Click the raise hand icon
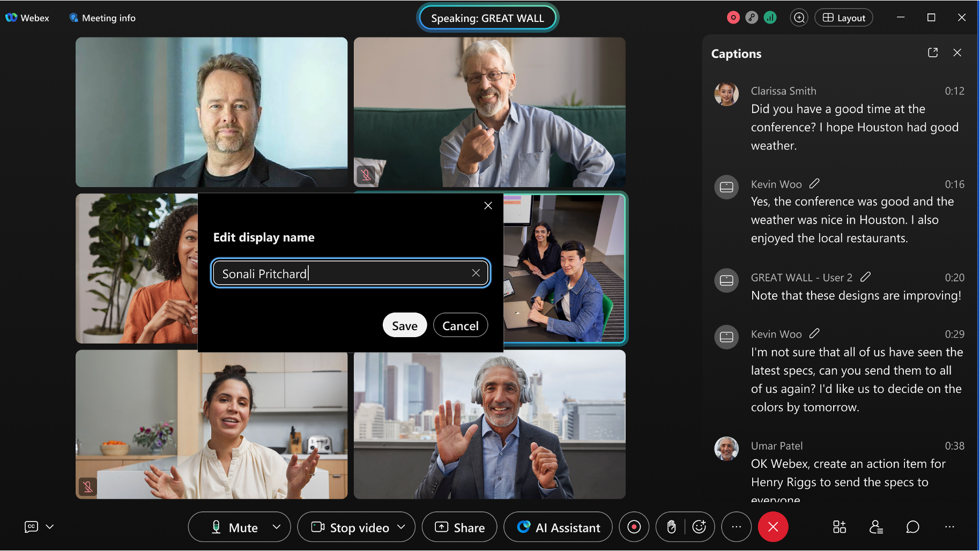 [x=671, y=527]
